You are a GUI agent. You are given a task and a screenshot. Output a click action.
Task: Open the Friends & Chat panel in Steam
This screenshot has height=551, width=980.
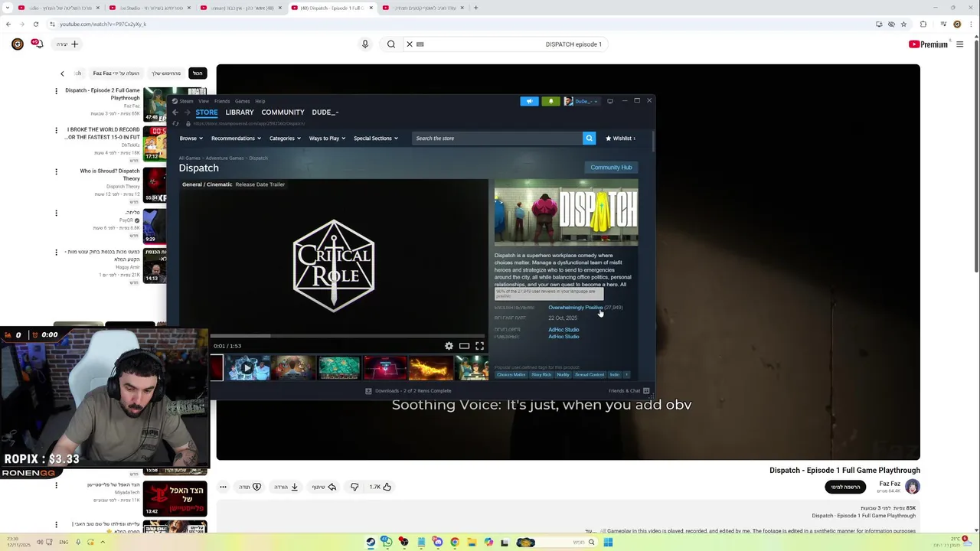pos(629,391)
